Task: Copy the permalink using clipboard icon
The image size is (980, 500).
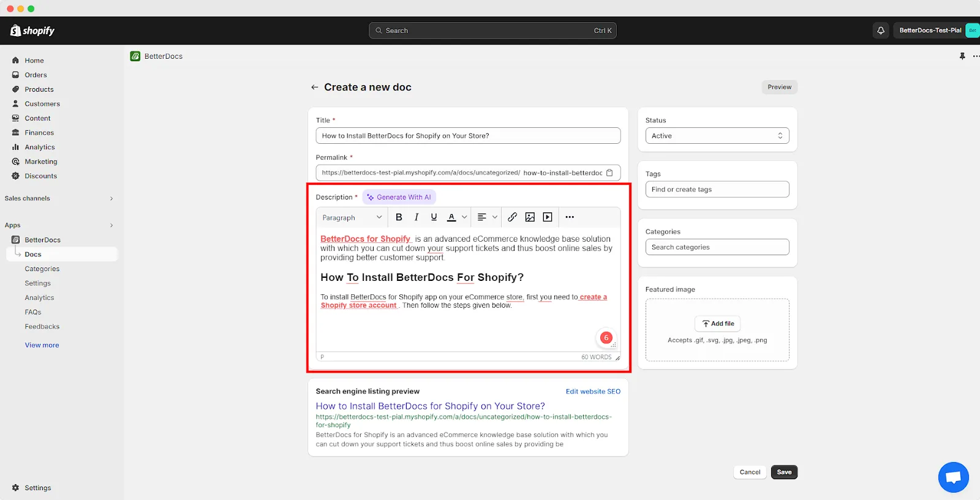Action: [x=609, y=173]
